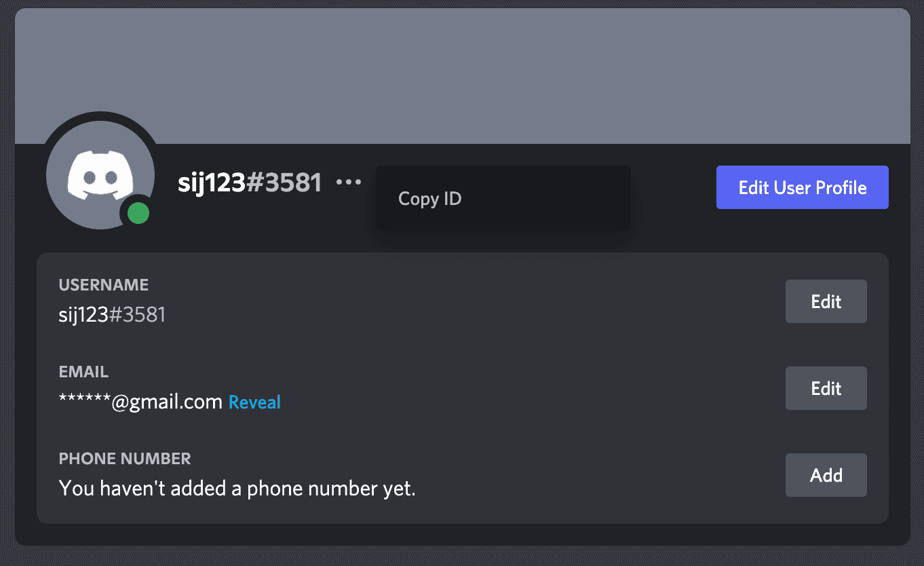The width and height of the screenshot is (924, 566).
Task: Open Edit User Profile
Action: point(803,187)
